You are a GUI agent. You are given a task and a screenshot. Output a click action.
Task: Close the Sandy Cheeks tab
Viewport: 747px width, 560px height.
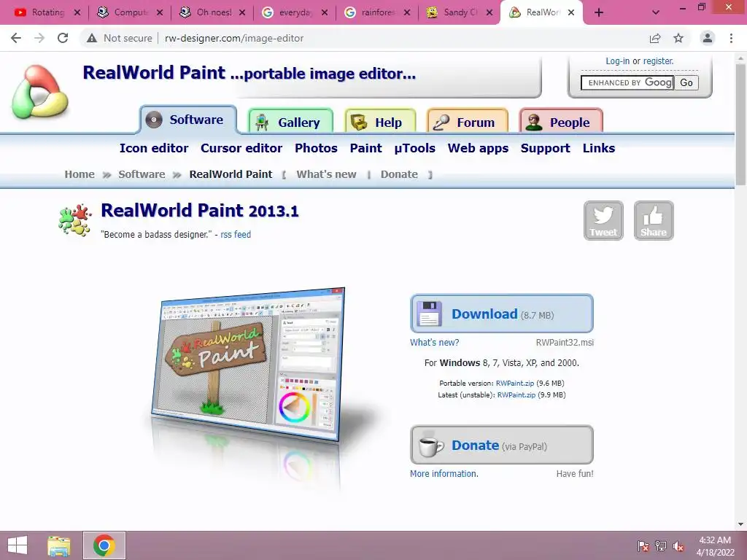click(x=489, y=13)
